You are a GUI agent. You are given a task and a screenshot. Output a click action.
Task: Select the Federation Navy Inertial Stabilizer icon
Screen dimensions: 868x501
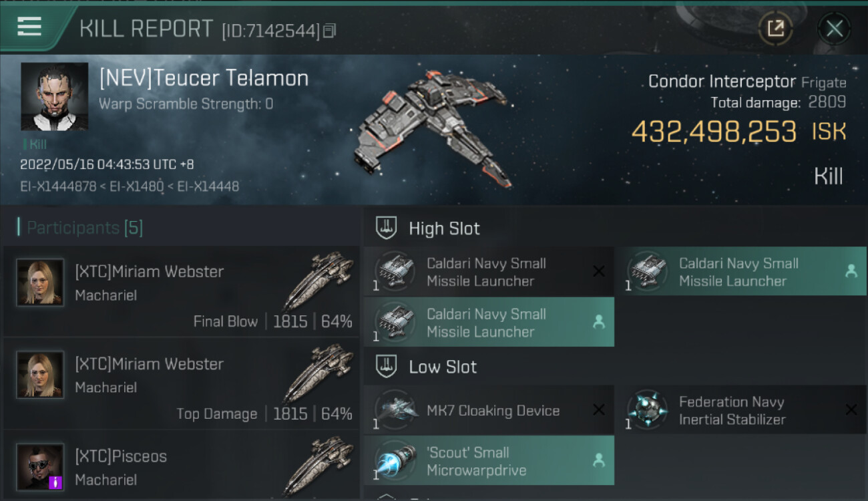(x=647, y=410)
